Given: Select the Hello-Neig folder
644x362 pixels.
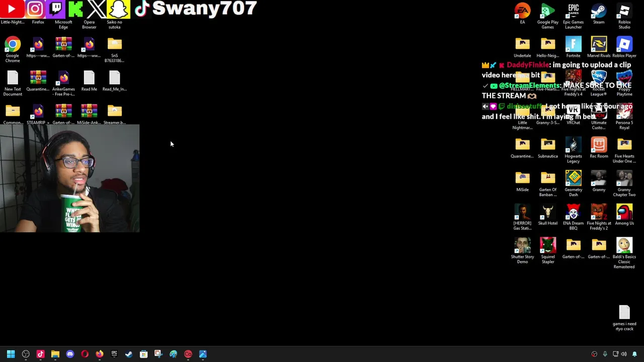Looking at the screenshot, I should click(548, 47).
